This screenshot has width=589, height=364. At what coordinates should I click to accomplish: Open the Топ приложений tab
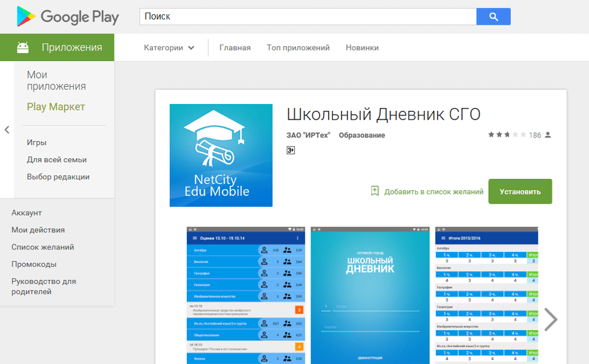[x=298, y=48]
